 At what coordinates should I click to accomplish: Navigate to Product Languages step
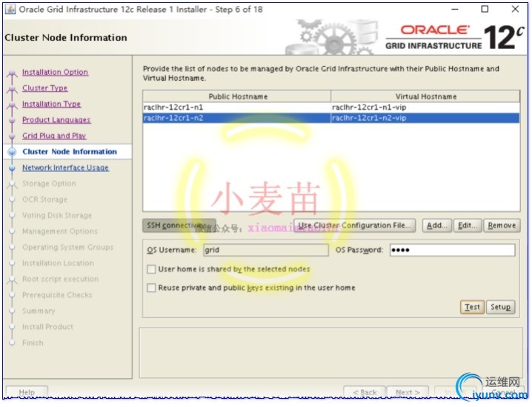click(x=56, y=120)
